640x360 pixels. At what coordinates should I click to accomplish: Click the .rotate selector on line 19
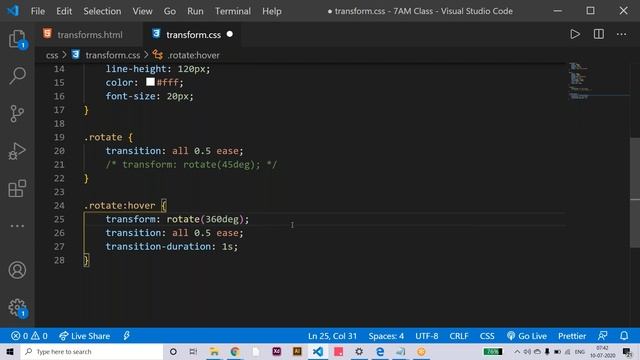(103, 137)
